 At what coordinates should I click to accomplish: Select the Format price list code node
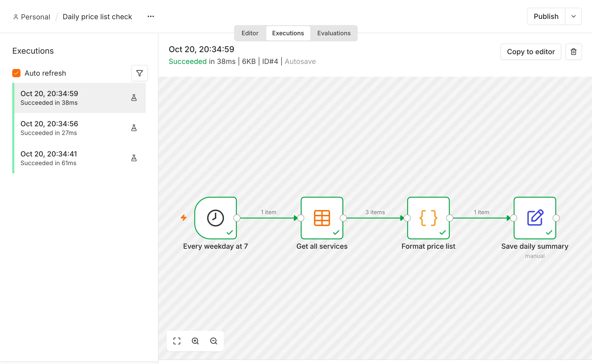pos(428,218)
